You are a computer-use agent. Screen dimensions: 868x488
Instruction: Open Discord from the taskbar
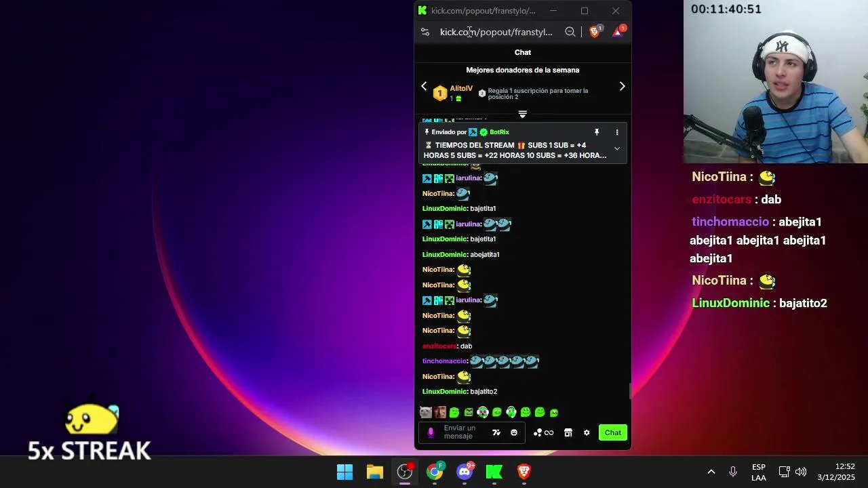pyautogui.click(x=465, y=472)
